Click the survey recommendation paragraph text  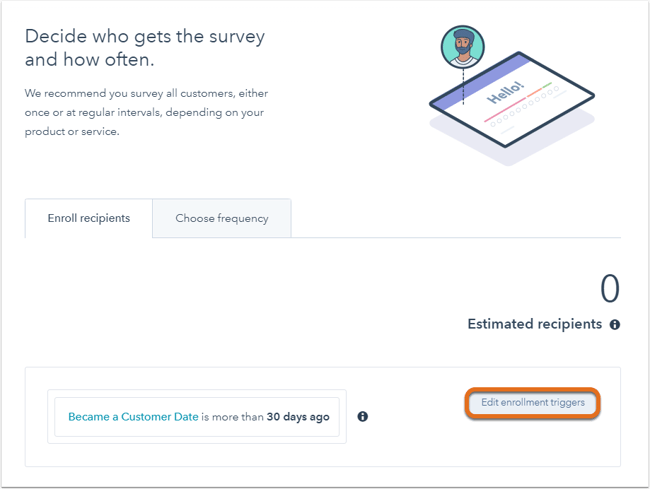coord(146,112)
